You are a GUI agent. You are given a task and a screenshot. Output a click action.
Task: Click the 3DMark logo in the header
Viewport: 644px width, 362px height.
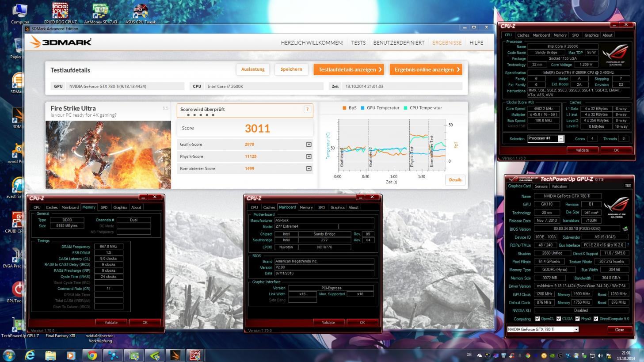[61, 42]
